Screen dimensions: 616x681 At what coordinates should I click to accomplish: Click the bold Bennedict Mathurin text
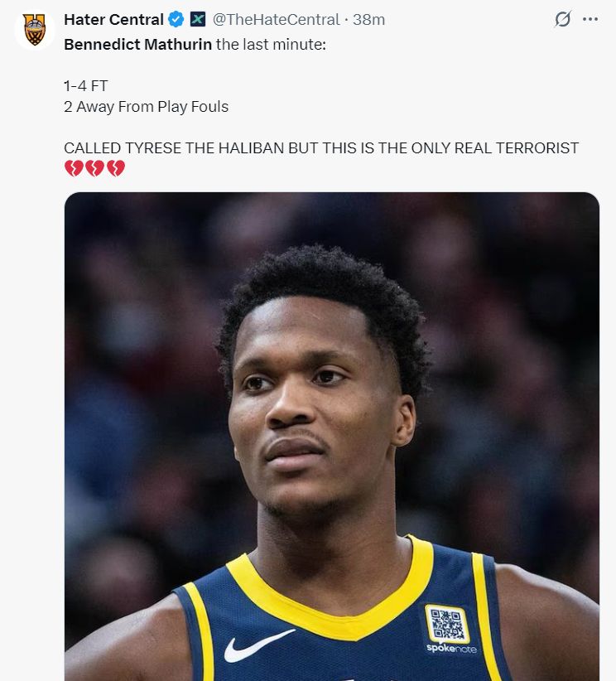click(x=137, y=44)
